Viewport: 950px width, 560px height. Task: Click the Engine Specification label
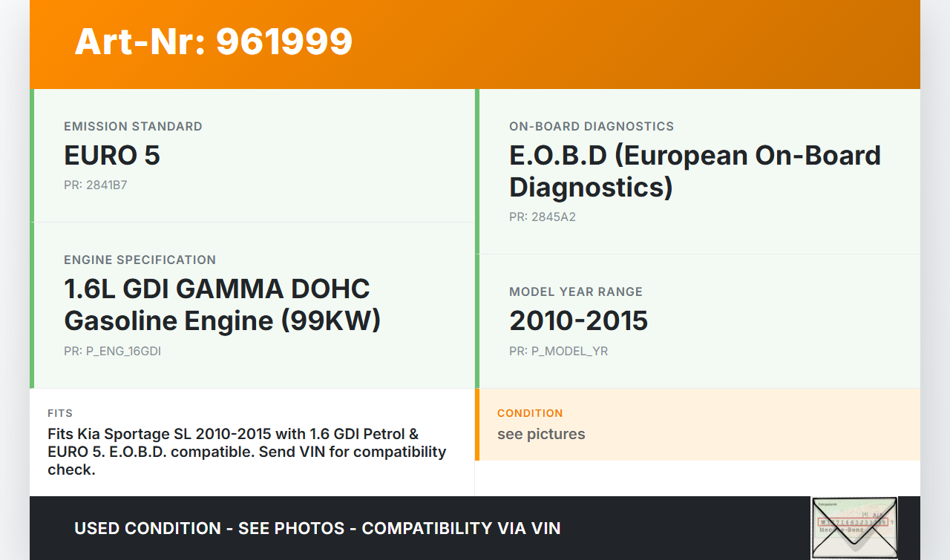coord(140,260)
